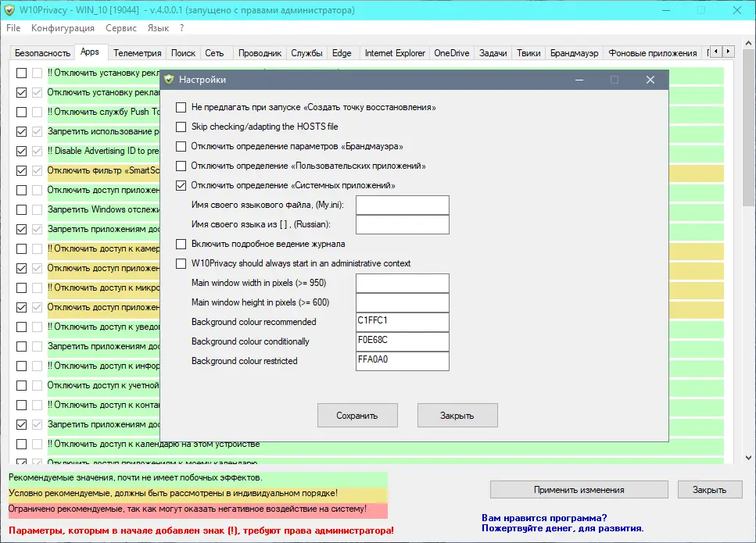This screenshot has width=756, height=543.
Task: Check first box of !! Отключить доступ к календарю row
Action: click(21, 444)
